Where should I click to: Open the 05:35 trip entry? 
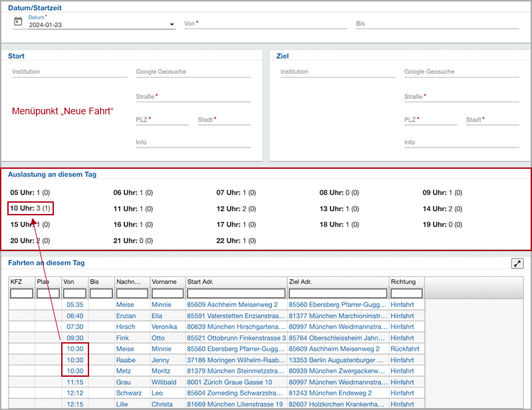click(75, 305)
